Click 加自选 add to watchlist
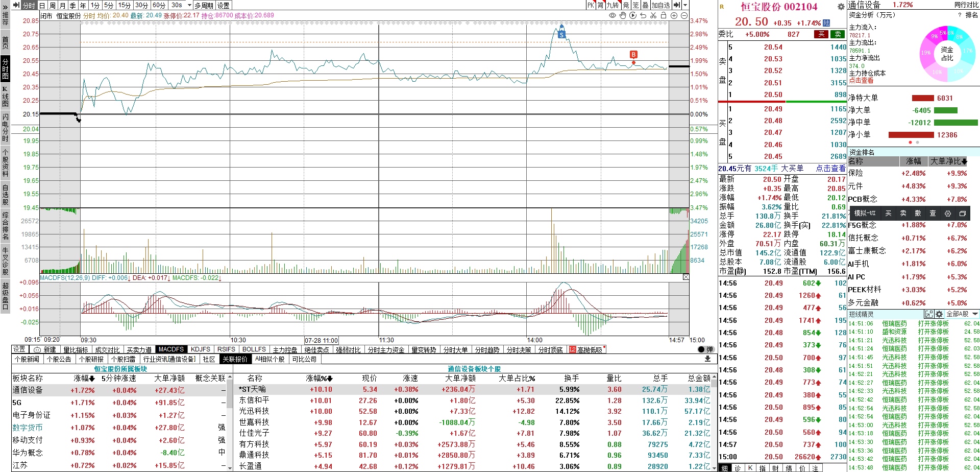The height and width of the screenshot is (472, 980). (660, 5)
